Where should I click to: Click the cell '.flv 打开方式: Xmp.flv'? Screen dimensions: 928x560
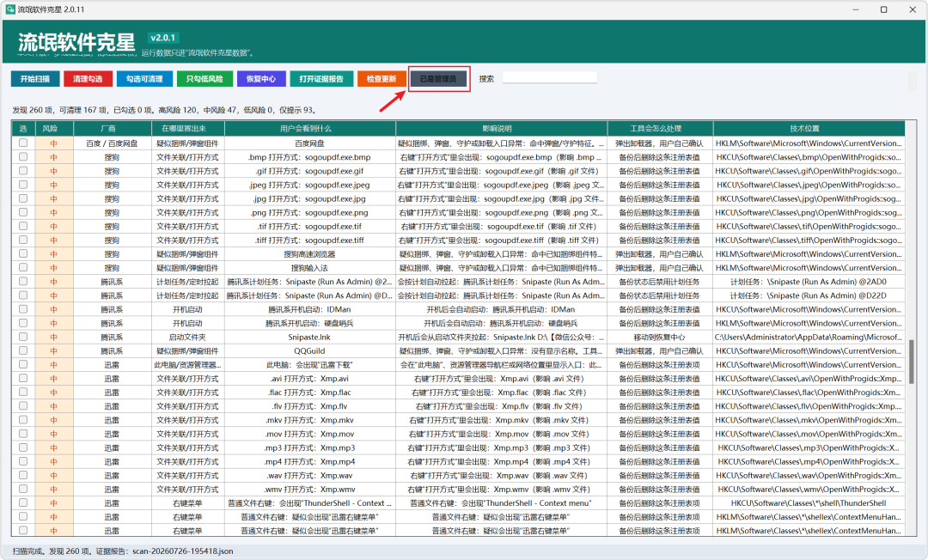click(309, 406)
